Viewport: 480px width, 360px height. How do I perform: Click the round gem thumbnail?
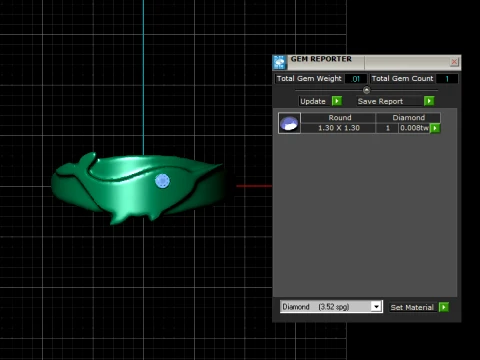pyautogui.click(x=289, y=123)
